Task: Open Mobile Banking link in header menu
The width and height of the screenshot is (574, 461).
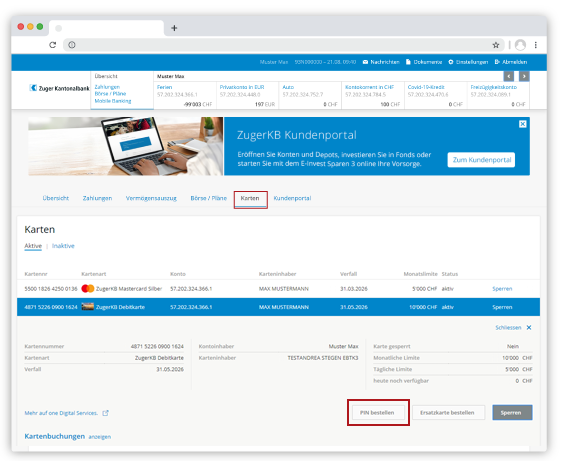Action: (x=113, y=101)
